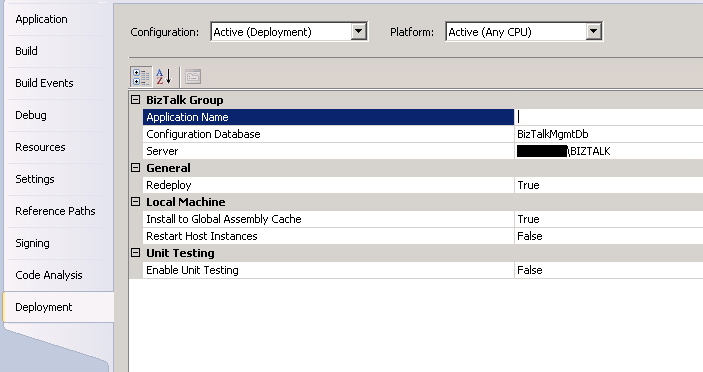
Task: Click the BizTalk Group category header
Action: 185,100
